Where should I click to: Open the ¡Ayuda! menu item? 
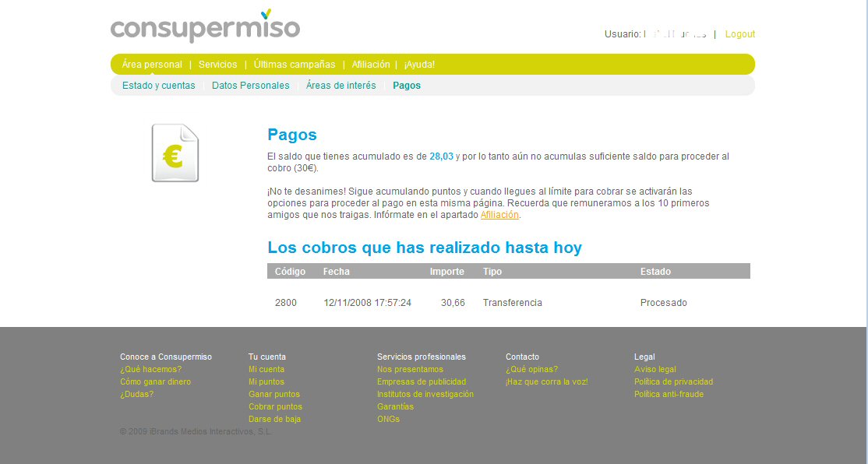[420, 64]
